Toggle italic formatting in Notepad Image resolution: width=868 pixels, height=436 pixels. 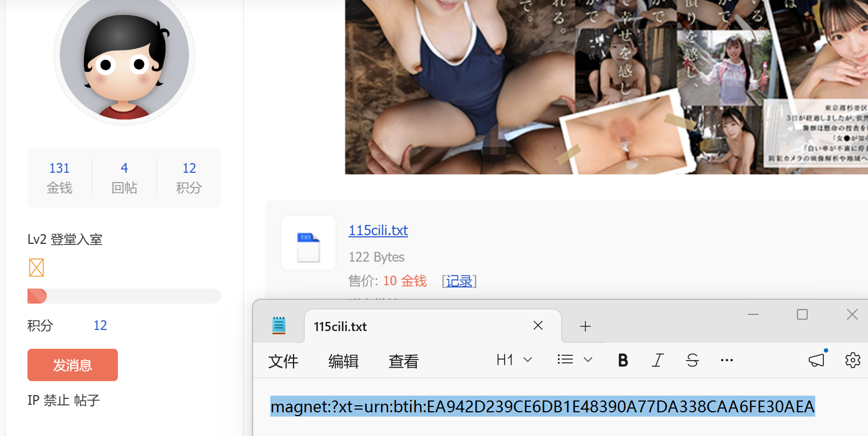(x=657, y=360)
